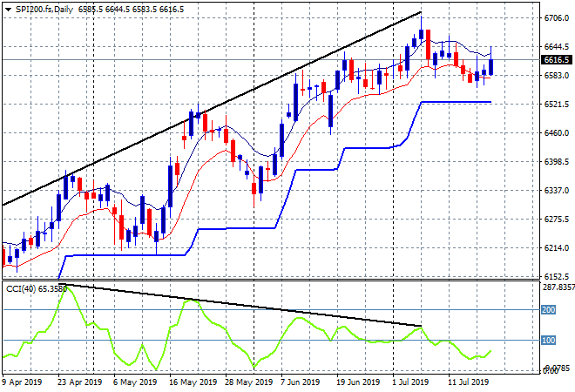The height and width of the screenshot is (392, 575).
Task: Select the 6706.0 price axis label
Action: click(x=557, y=18)
